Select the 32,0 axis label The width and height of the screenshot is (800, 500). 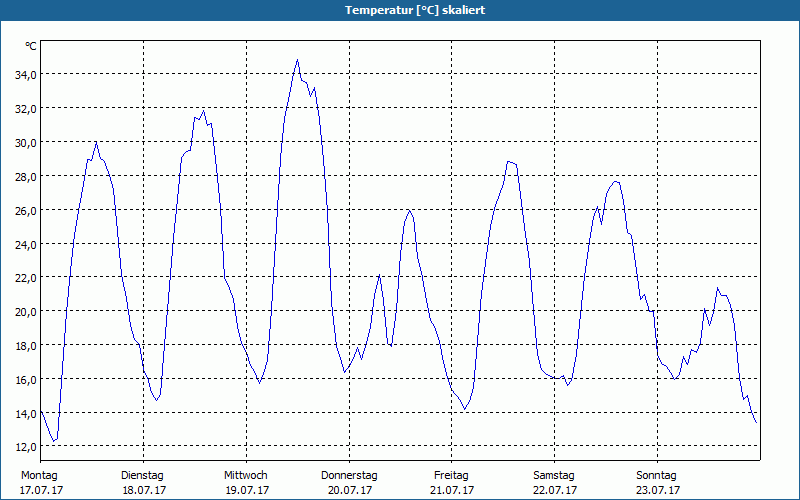[x=26, y=109]
